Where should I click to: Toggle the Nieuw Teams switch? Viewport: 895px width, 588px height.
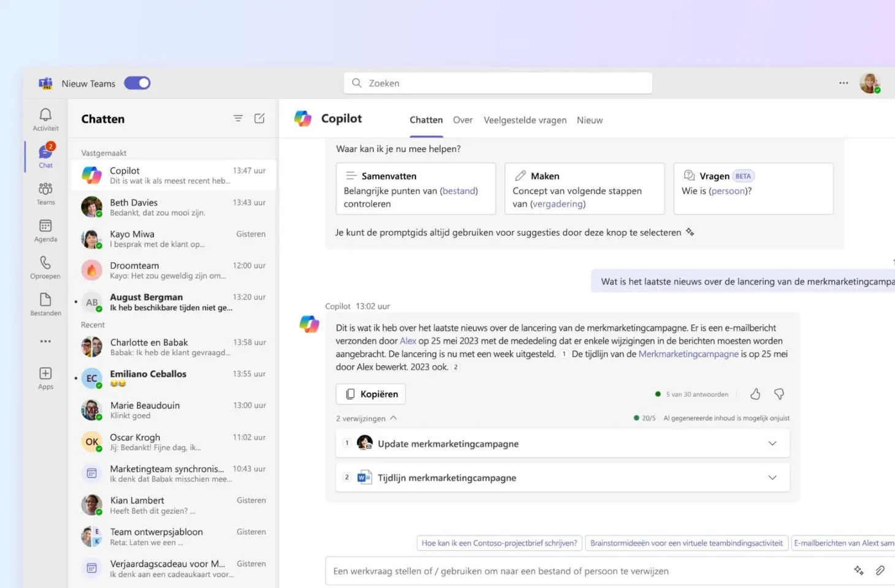click(x=137, y=83)
